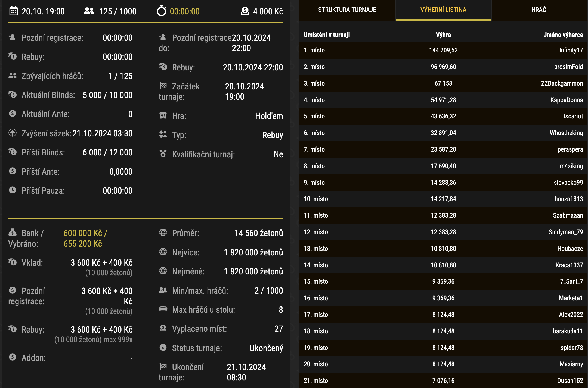Click the Výhra column header
Image resolution: width=588 pixels, height=388 pixels.
443,35
